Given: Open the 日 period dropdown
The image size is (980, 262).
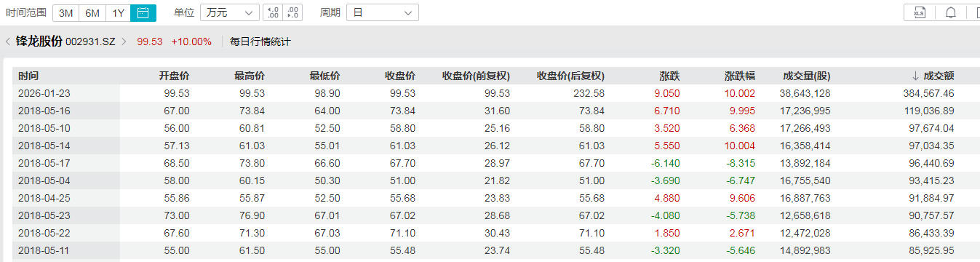Looking at the screenshot, I should pos(383,12).
